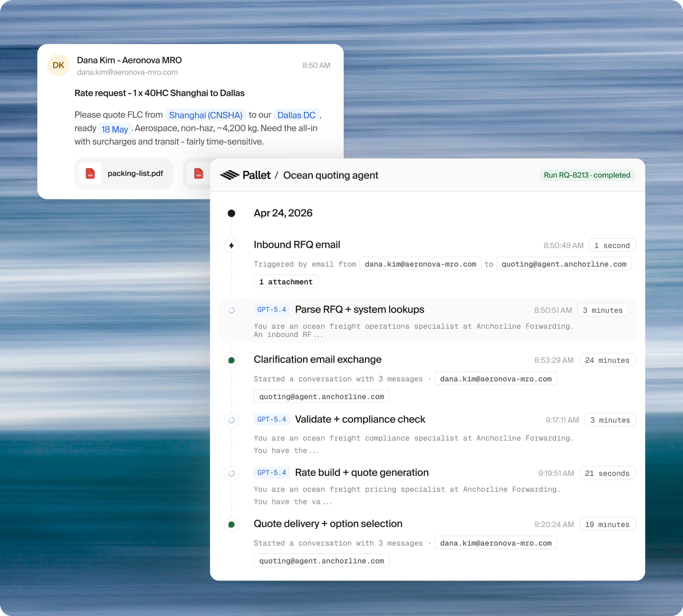Click the Pallet logo icon
The height and width of the screenshot is (616, 683).
[x=230, y=175]
